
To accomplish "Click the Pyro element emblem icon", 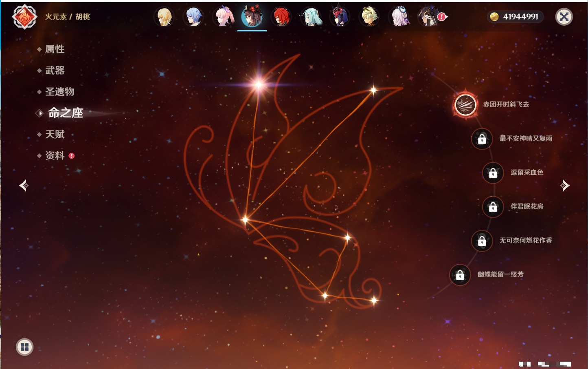I will coord(24,17).
